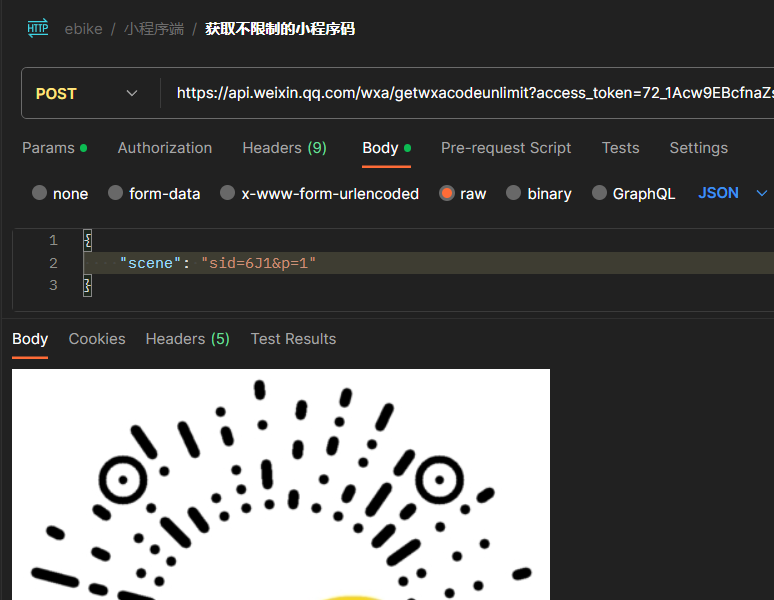774x600 pixels.
Task: Click line number 3 in the editor
Action: point(53,285)
